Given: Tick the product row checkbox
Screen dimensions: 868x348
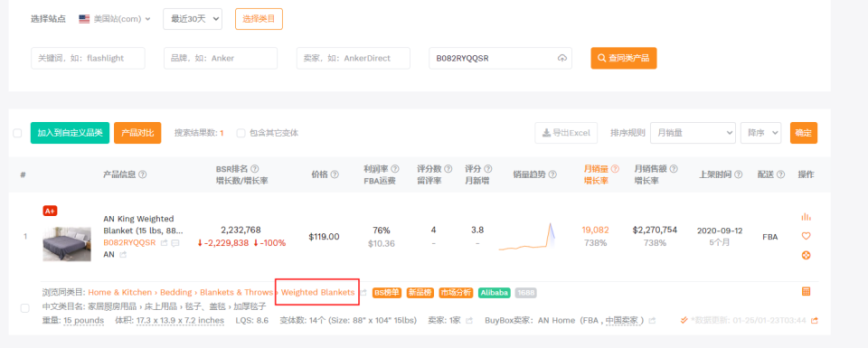Looking at the screenshot, I should [24, 307].
